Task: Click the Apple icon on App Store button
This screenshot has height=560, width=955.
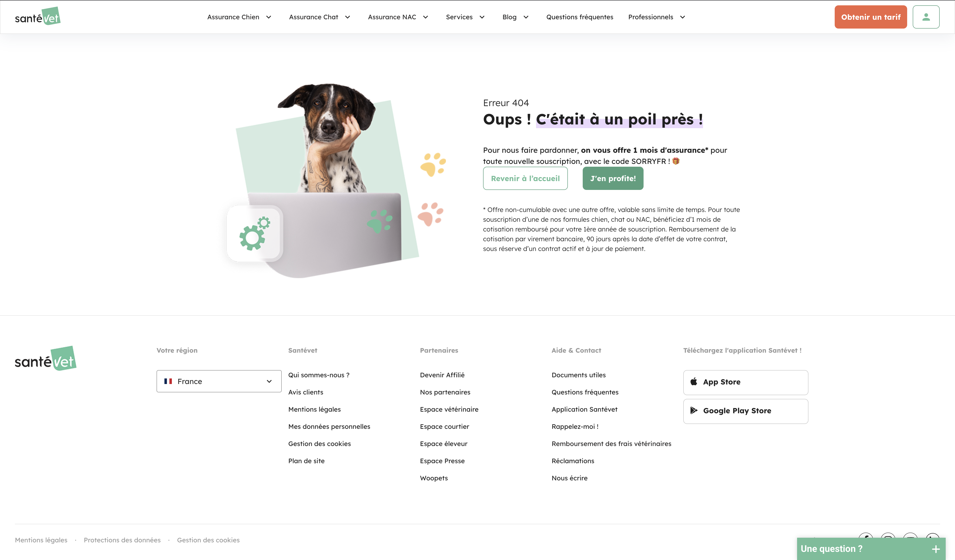Action: [693, 381]
